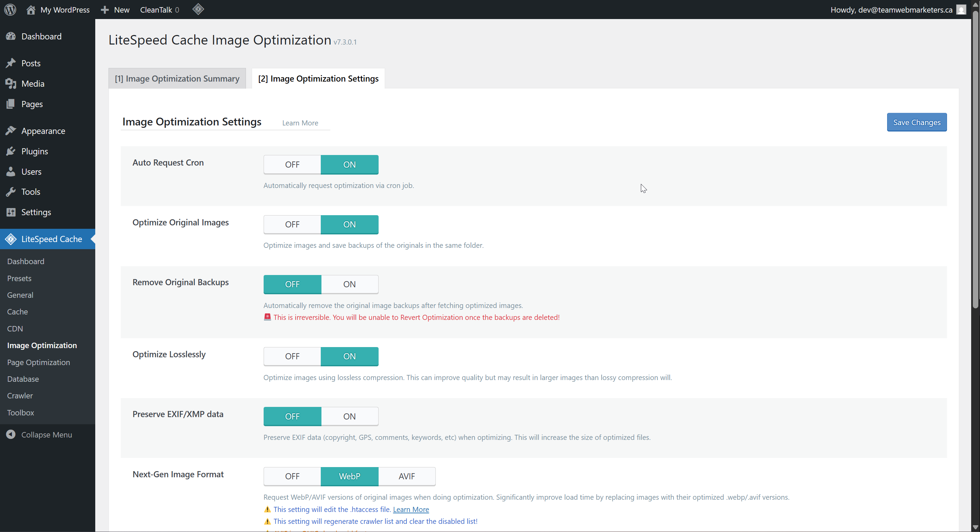Turn OFF Auto Request Cron

(x=292, y=165)
